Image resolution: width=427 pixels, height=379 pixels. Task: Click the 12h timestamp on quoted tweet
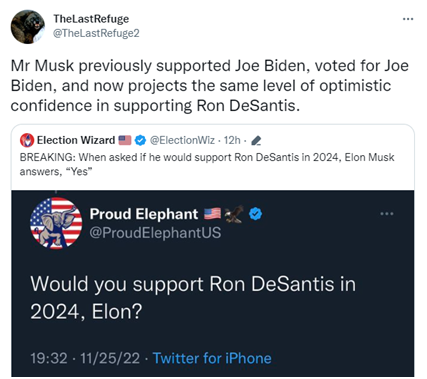(232, 140)
